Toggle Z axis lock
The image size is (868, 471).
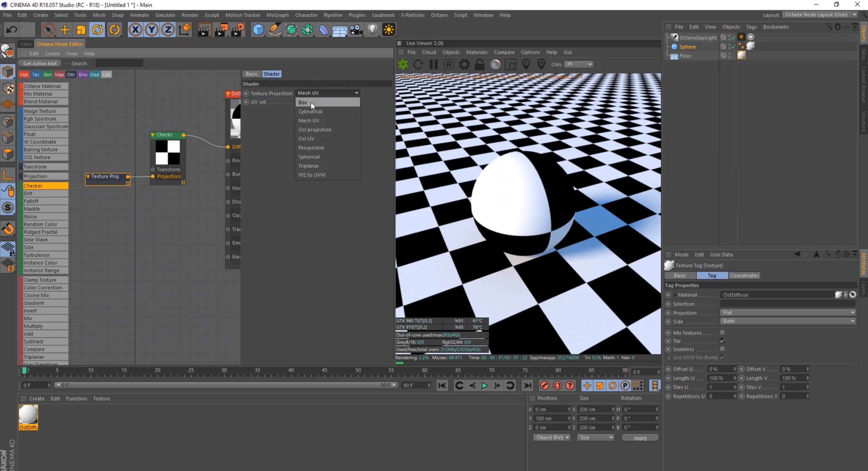point(168,30)
